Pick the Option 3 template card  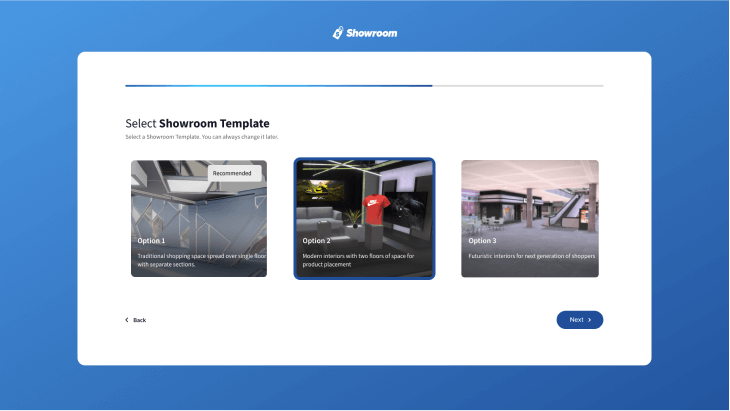click(530, 218)
